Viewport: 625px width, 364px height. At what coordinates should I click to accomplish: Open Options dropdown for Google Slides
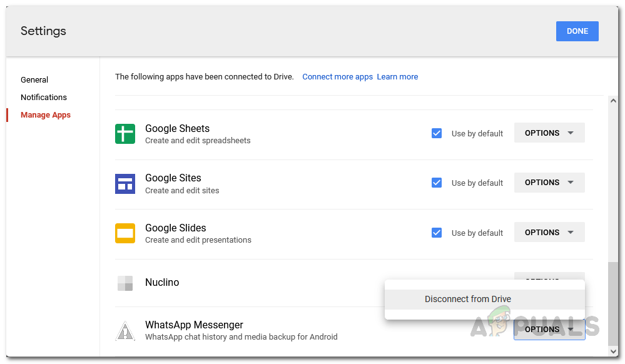(549, 232)
